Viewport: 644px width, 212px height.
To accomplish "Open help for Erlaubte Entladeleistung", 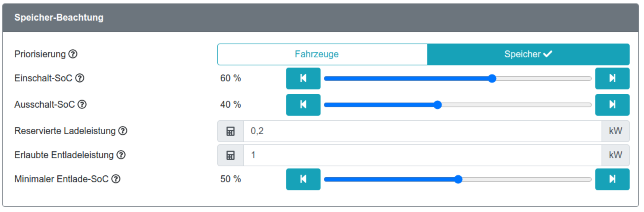I will pos(121,155).
